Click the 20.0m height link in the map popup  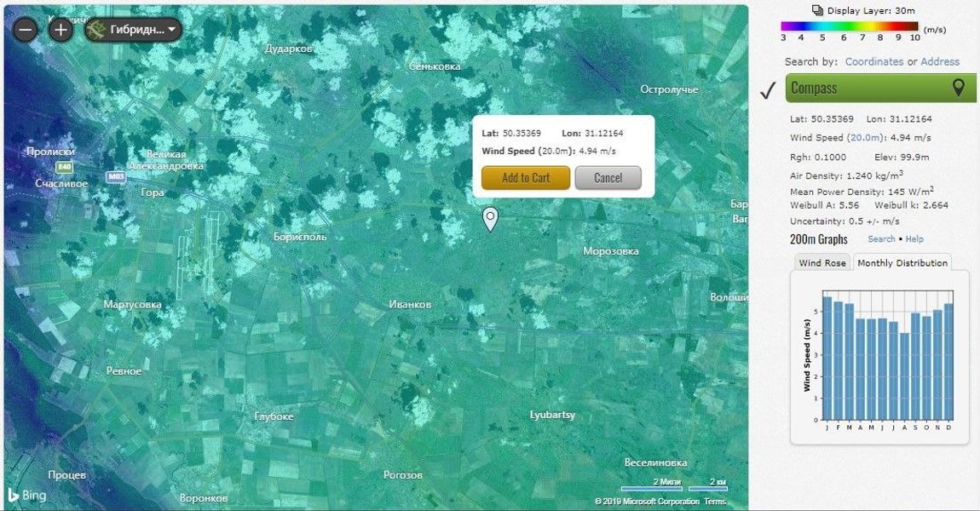(555, 152)
